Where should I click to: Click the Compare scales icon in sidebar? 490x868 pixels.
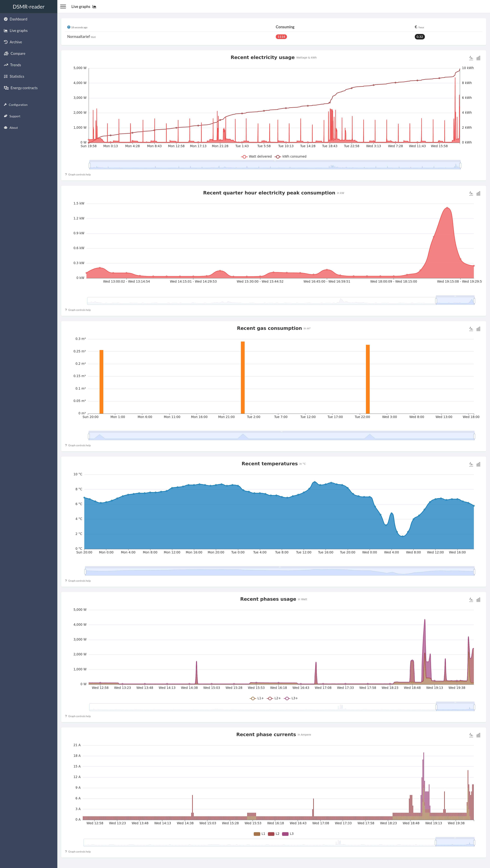[6, 54]
